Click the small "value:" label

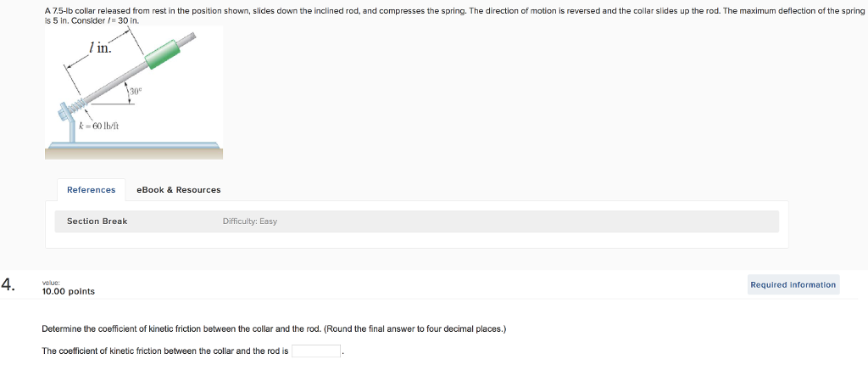[51, 283]
